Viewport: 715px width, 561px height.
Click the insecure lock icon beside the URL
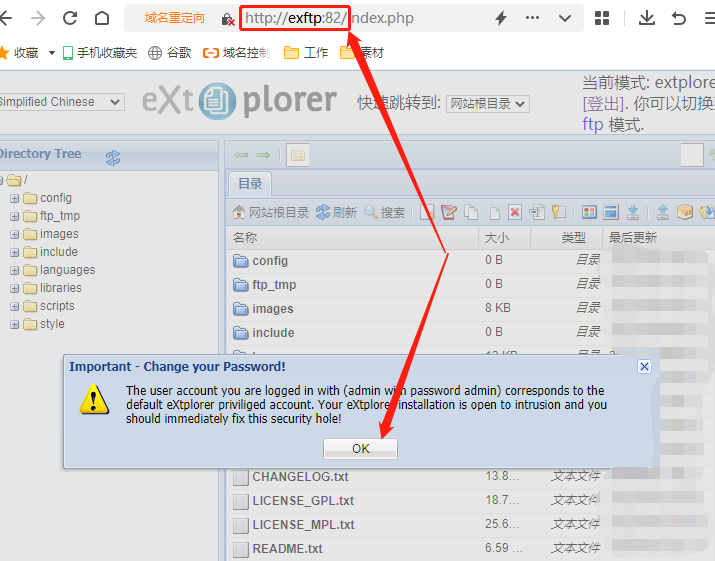[x=228, y=19]
